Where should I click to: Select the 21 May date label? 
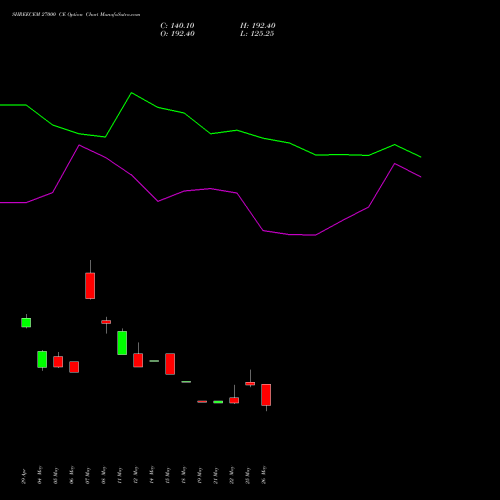coord(216,475)
